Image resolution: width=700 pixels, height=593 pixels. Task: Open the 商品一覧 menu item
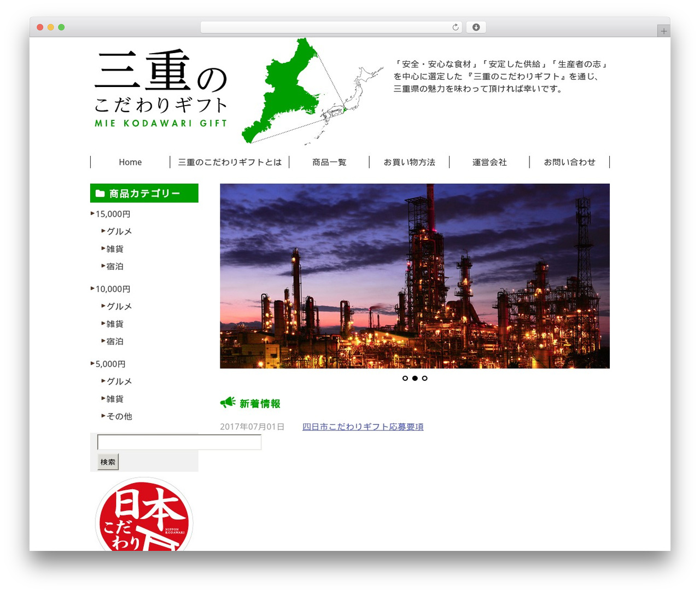pyautogui.click(x=329, y=162)
